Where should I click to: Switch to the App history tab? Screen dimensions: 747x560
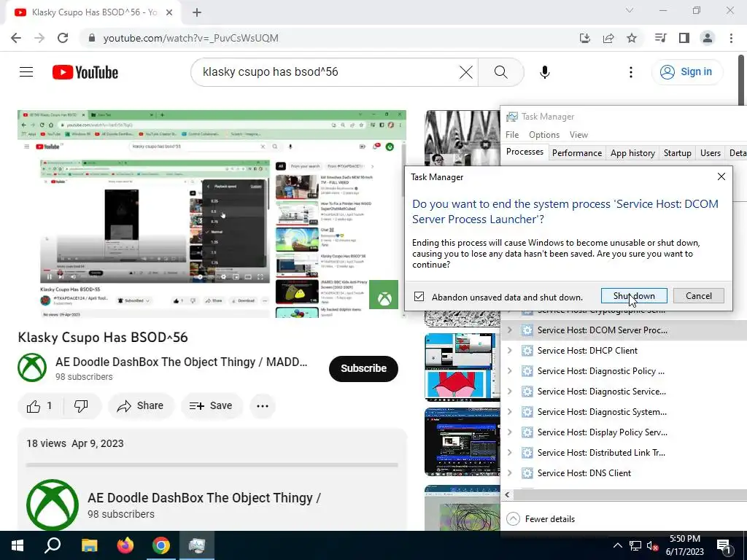[632, 153]
